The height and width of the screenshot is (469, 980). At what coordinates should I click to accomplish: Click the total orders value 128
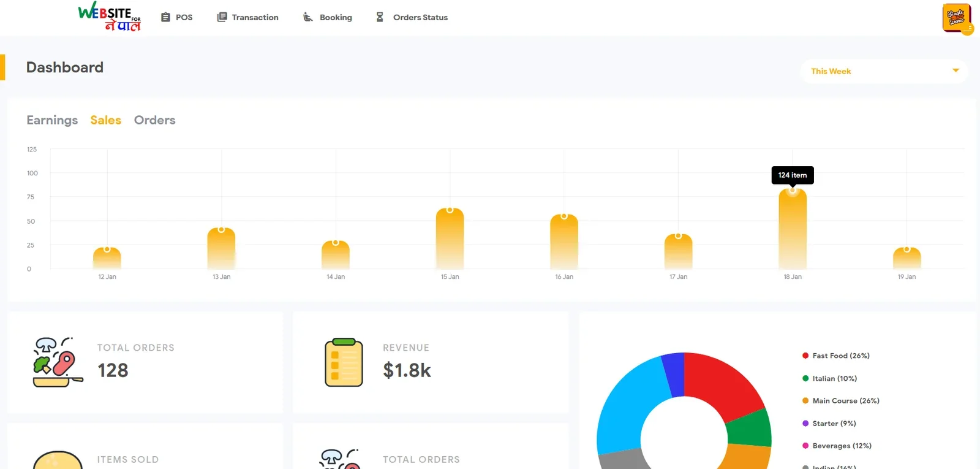[113, 370]
